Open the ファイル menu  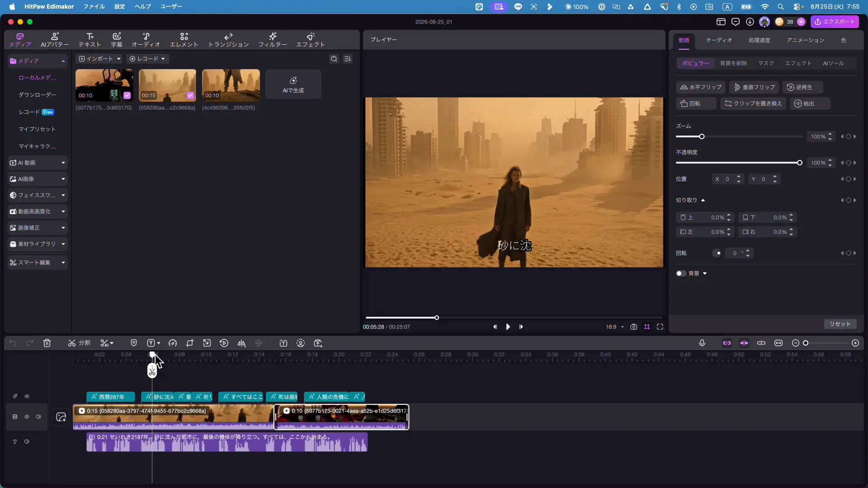tap(94, 7)
